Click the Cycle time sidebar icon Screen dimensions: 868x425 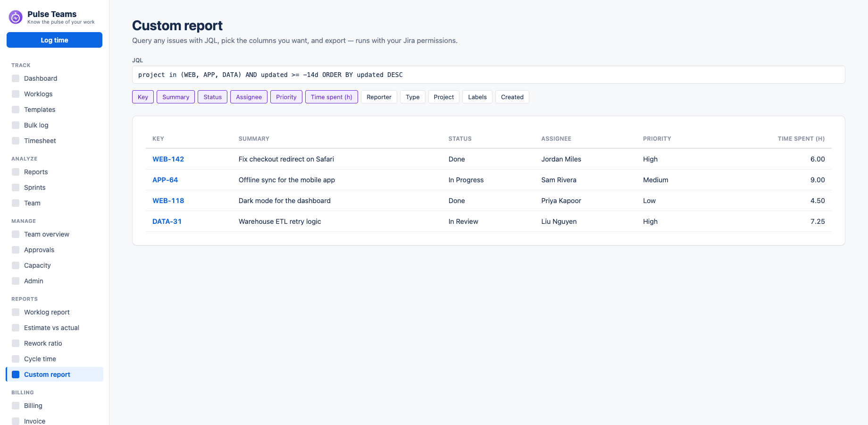(x=16, y=359)
